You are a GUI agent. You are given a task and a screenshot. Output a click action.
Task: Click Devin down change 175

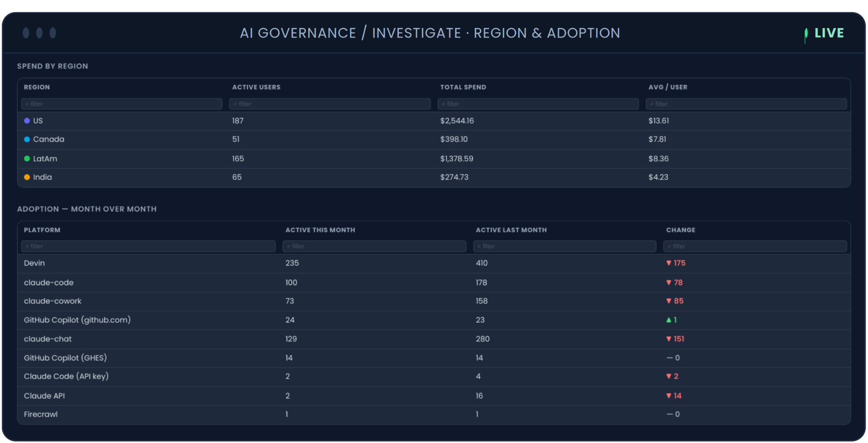pyautogui.click(x=676, y=263)
